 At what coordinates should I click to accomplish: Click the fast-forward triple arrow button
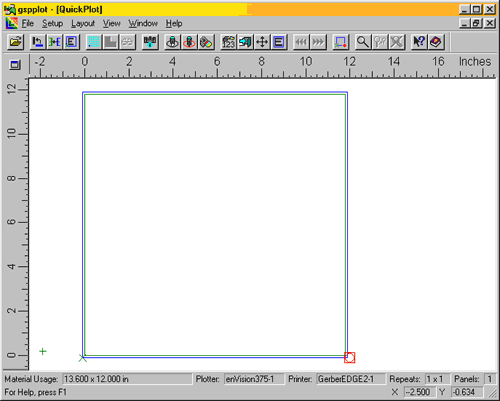[318, 42]
